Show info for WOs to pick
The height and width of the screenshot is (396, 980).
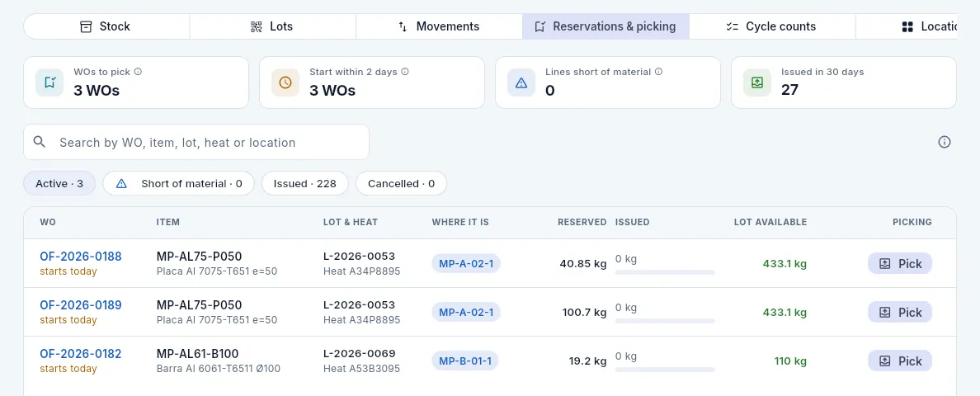pos(138,72)
